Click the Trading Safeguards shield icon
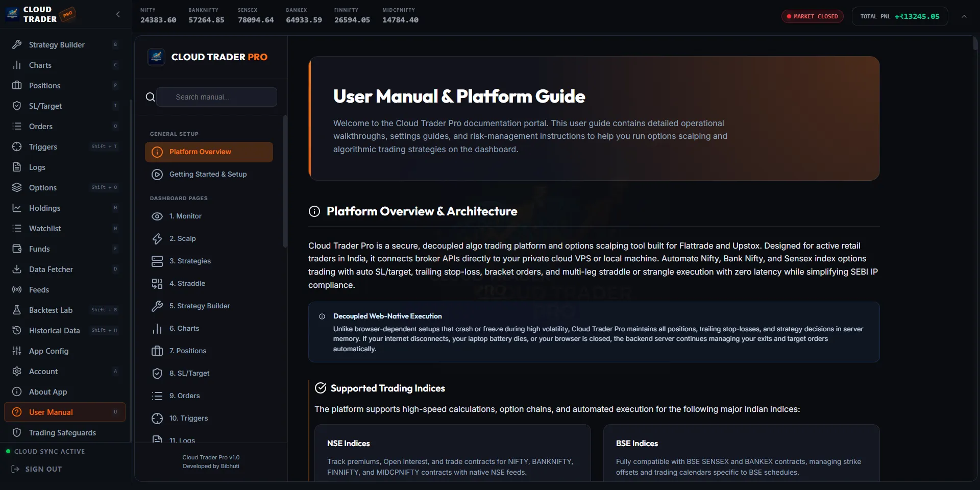The image size is (980, 490). (17, 432)
